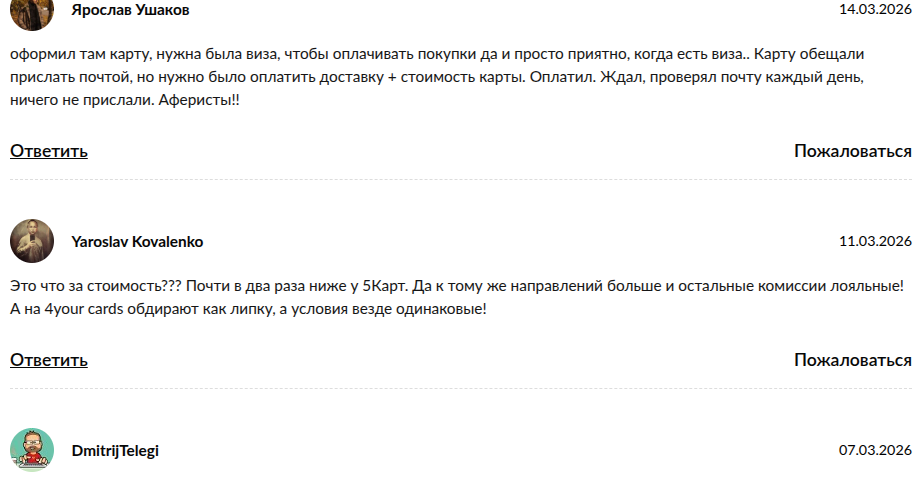This screenshot has height=488, width=914.
Task: Click the Yaroslav Kovalenko username
Action: pyautogui.click(x=137, y=242)
